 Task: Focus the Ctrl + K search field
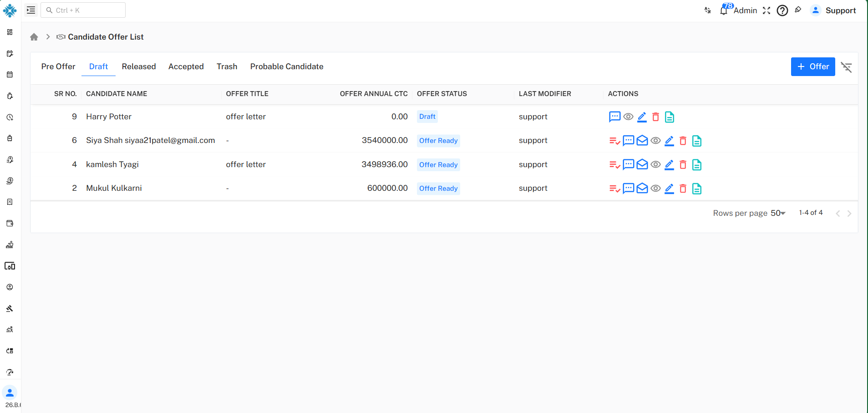point(83,10)
